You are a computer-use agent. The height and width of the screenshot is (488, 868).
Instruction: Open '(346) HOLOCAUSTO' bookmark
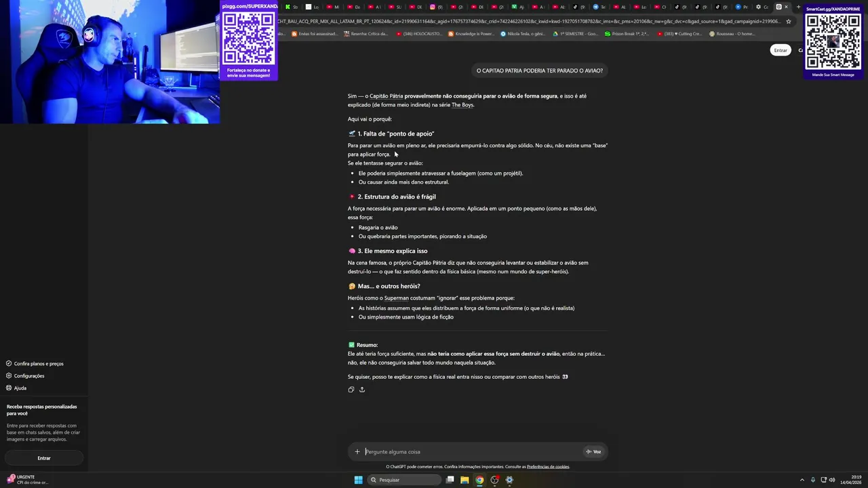(x=419, y=34)
